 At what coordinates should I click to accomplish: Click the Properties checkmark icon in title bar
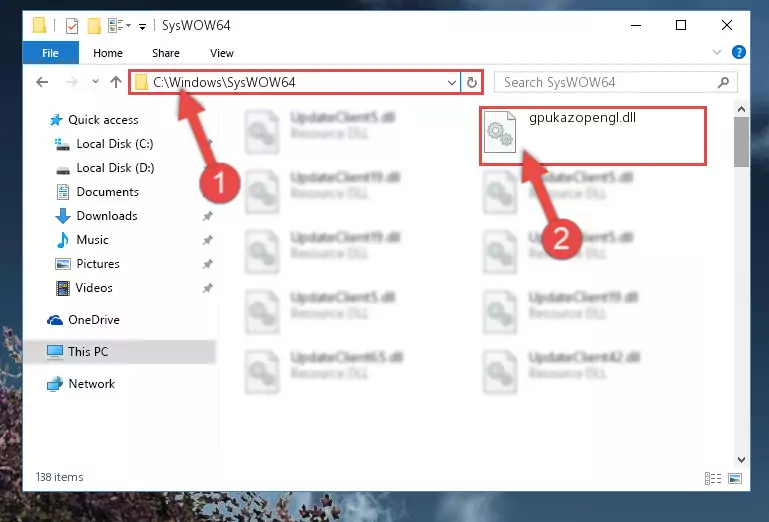point(72,26)
